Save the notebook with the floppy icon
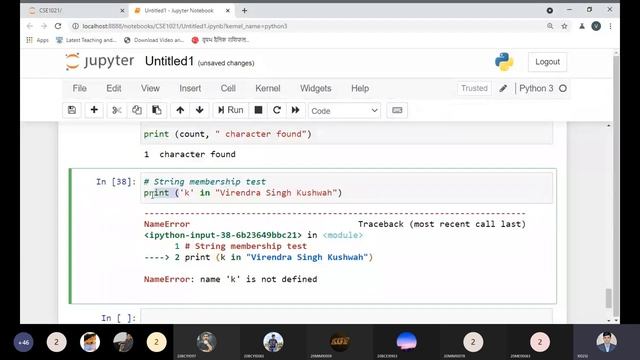This screenshot has width=640, height=360. click(72, 110)
